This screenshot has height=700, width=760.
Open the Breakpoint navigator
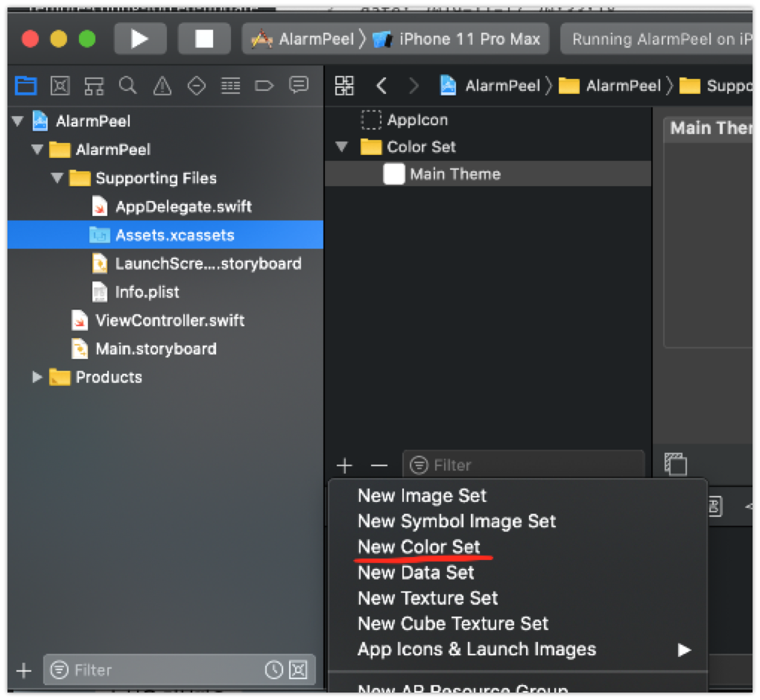[x=265, y=86]
